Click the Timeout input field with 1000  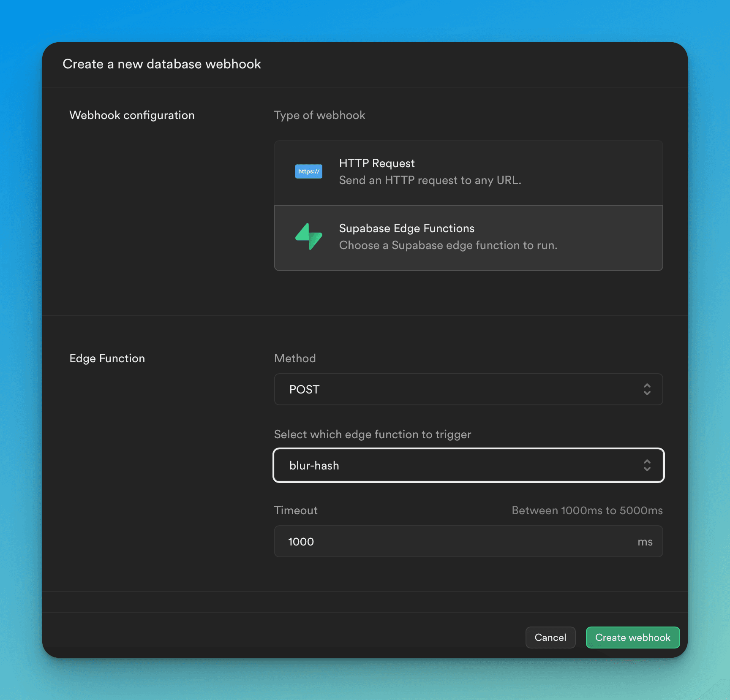click(469, 541)
